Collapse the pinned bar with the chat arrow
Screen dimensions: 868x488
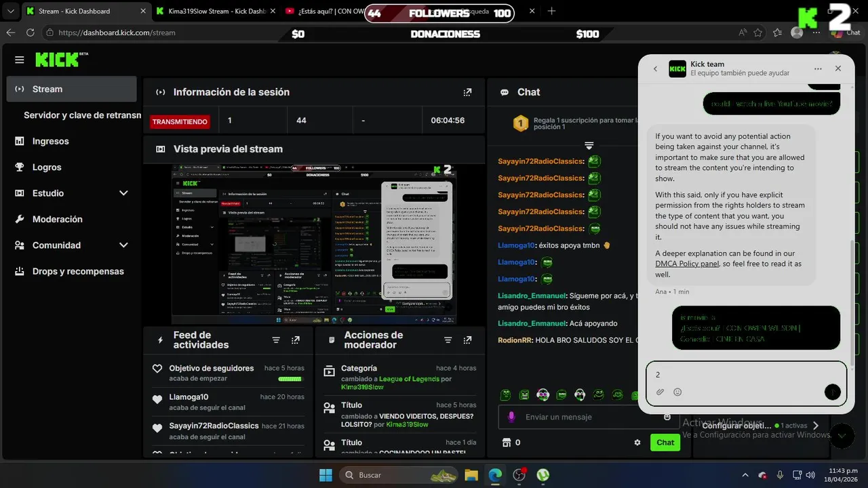pos(589,146)
